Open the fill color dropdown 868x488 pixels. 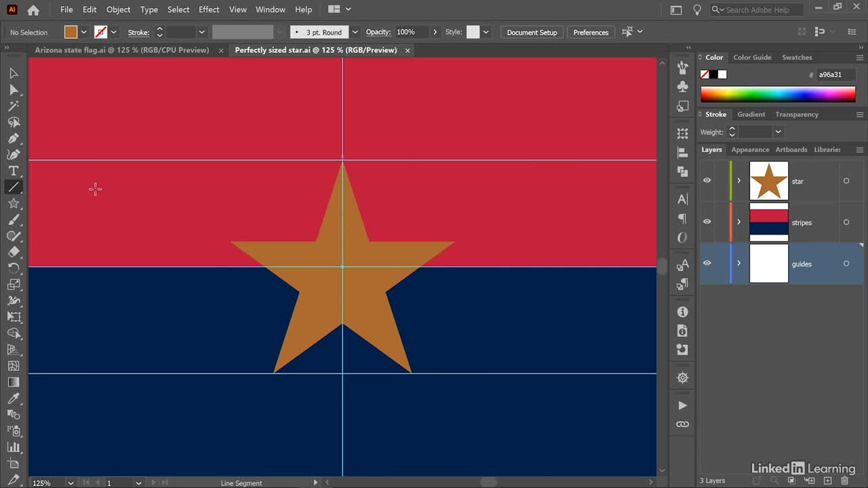(84, 32)
